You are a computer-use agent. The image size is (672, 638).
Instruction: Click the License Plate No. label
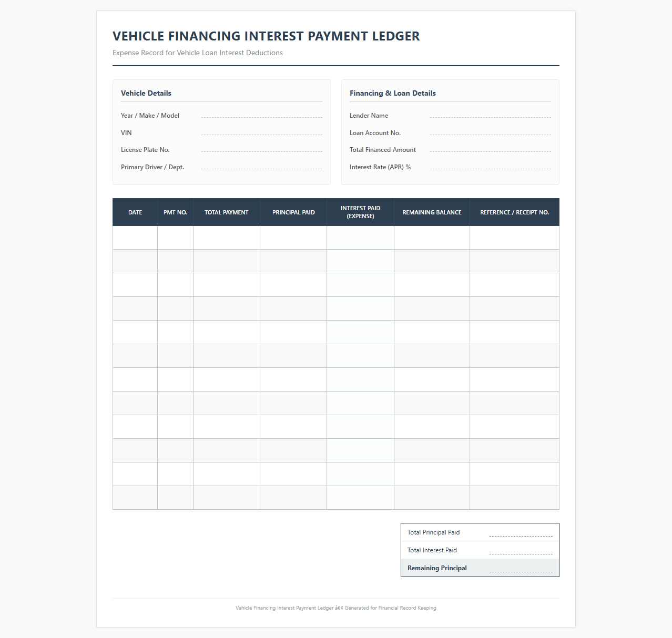145,150
